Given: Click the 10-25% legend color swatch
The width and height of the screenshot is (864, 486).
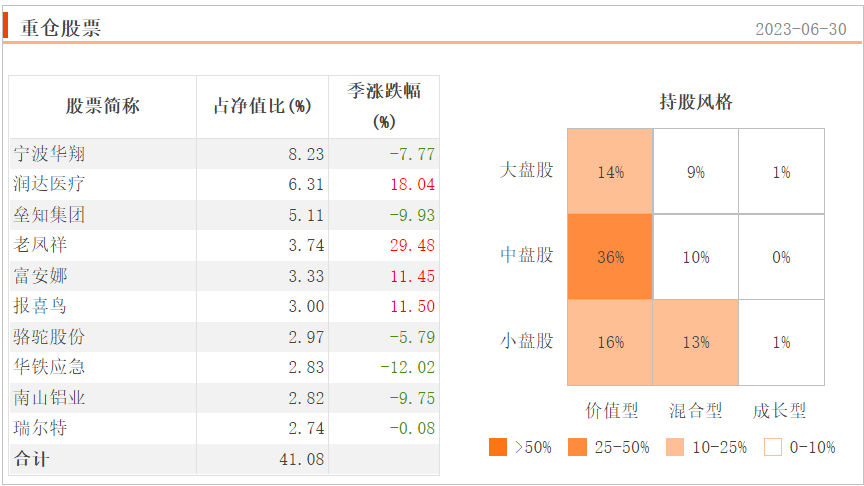Looking at the screenshot, I should click(x=674, y=447).
